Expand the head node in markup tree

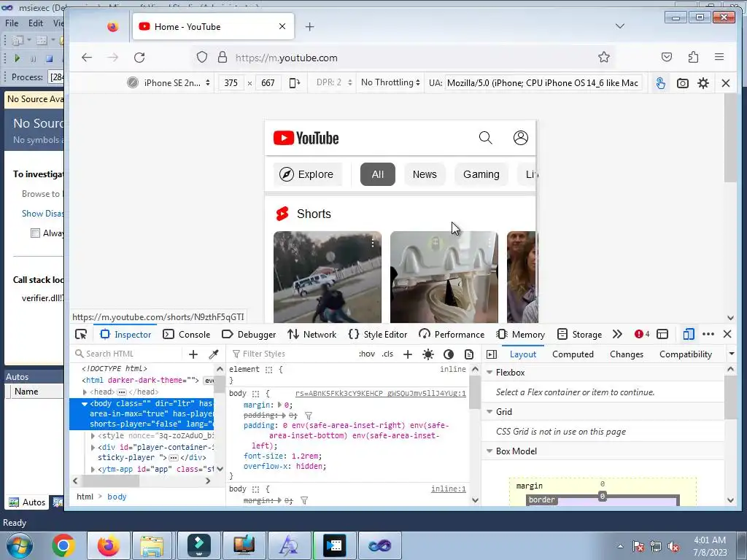[x=85, y=392]
